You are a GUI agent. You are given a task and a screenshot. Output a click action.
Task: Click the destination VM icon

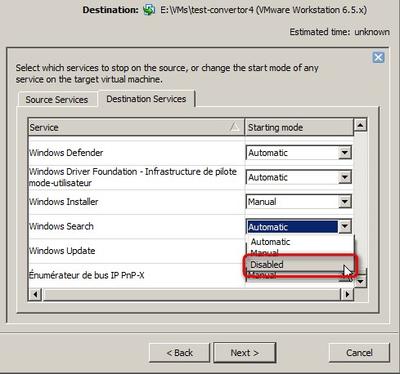tap(149, 10)
